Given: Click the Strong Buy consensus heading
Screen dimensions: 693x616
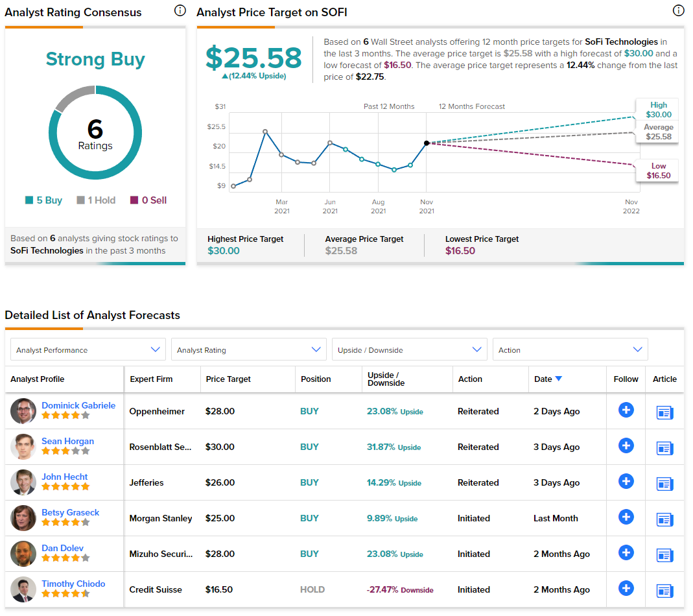Looking at the screenshot, I should pyautogui.click(x=95, y=59).
